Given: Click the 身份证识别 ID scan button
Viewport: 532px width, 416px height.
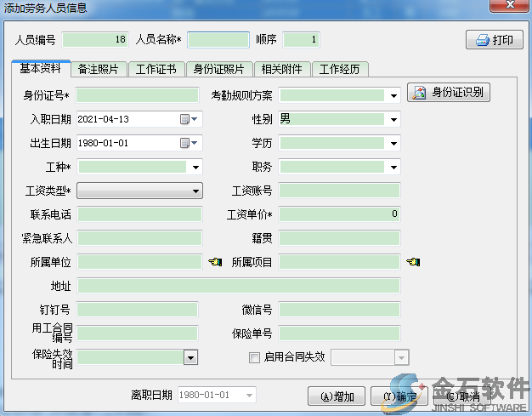Looking at the screenshot, I should tap(450, 93).
